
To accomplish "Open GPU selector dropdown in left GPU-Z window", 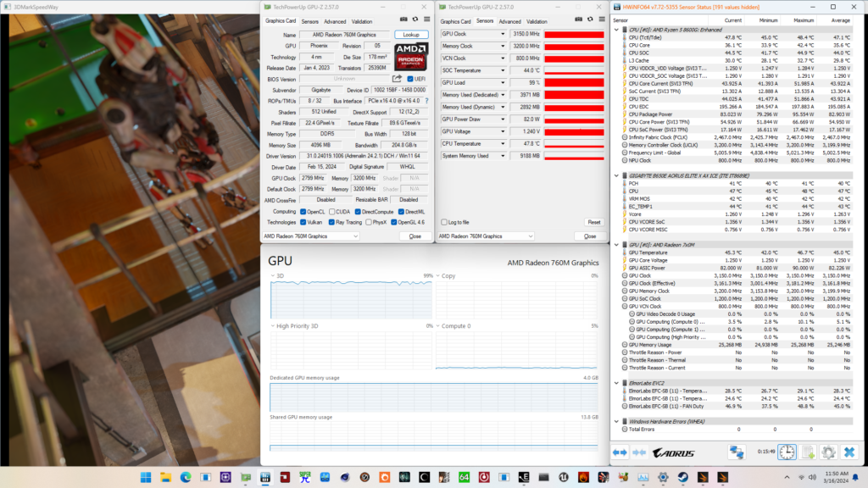I will (x=310, y=236).
